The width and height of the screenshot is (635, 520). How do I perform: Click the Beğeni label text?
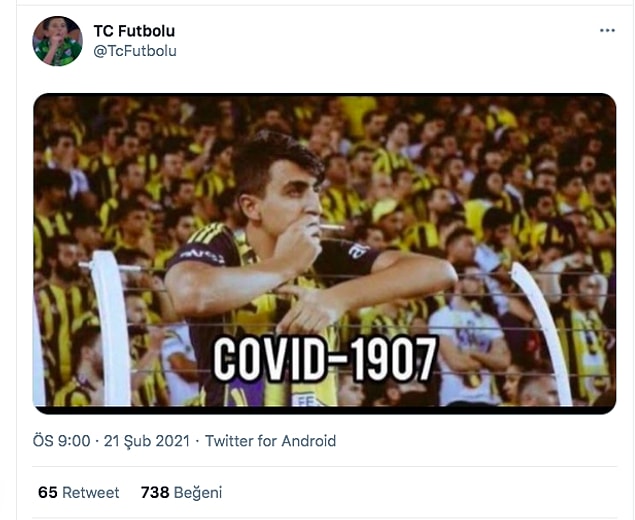pos(198,493)
